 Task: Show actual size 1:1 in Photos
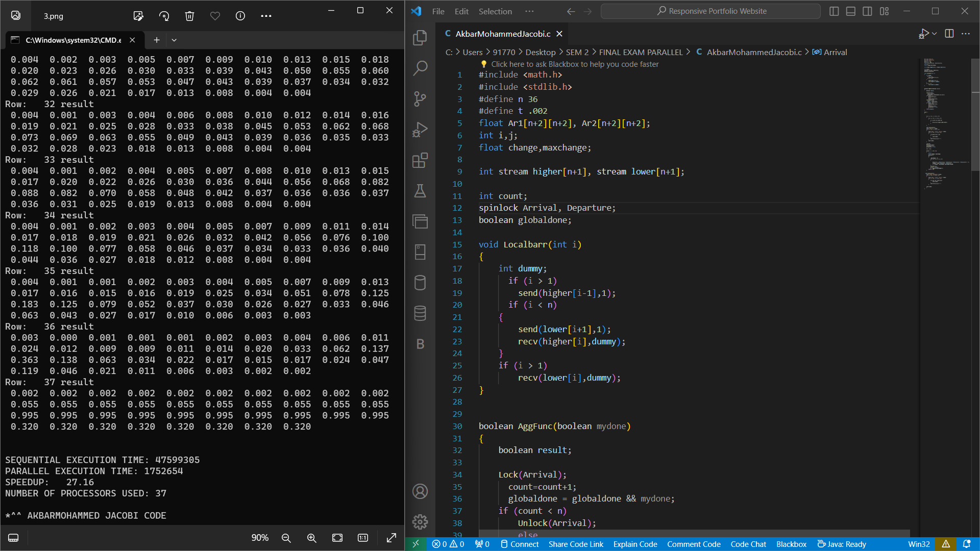363,538
